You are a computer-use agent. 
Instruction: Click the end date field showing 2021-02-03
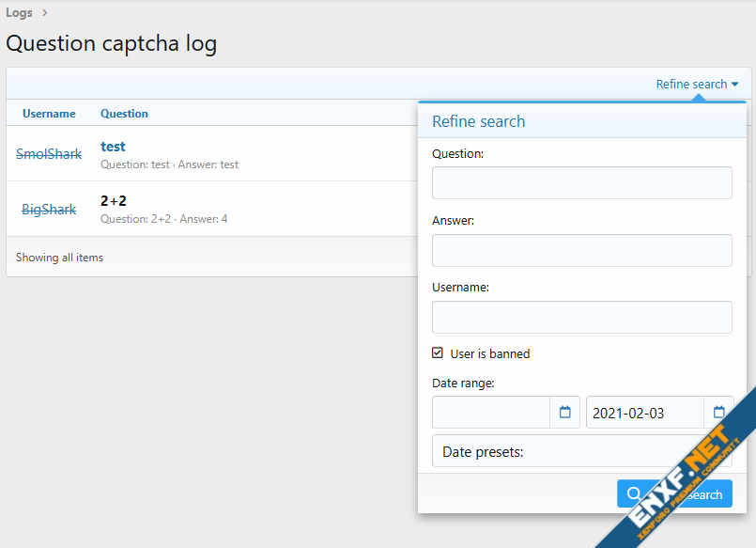click(x=644, y=413)
